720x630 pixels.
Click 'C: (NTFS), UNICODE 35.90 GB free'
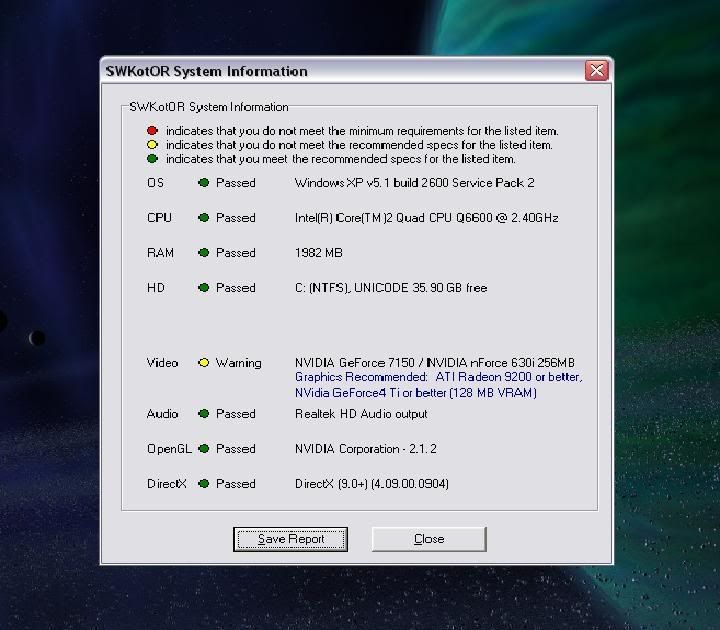coord(391,288)
